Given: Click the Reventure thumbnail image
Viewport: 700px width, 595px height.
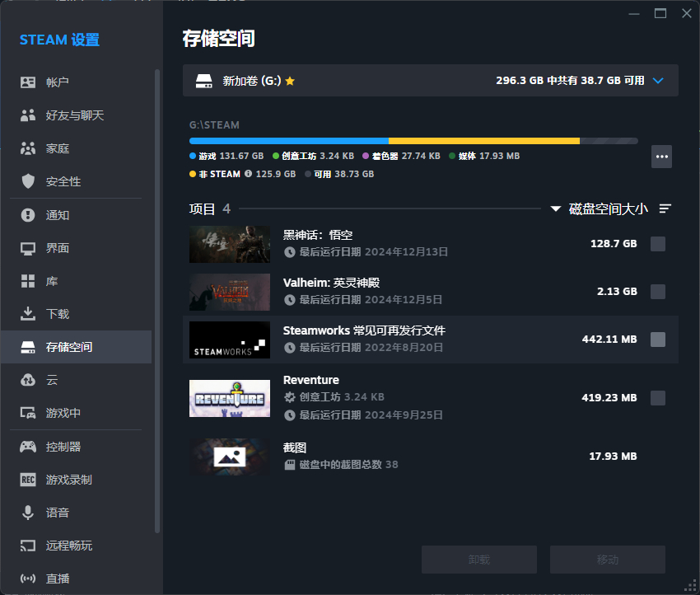Looking at the screenshot, I should [x=230, y=399].
